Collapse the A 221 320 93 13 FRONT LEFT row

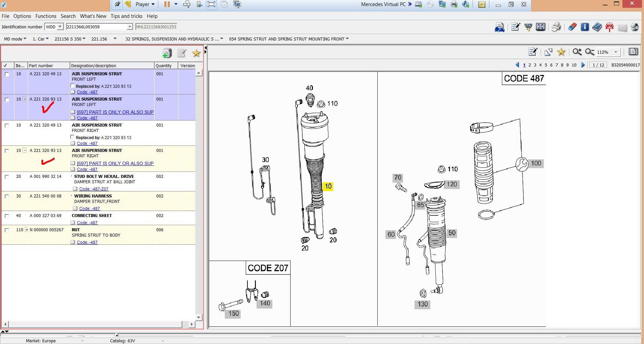[x=24, y=99]
